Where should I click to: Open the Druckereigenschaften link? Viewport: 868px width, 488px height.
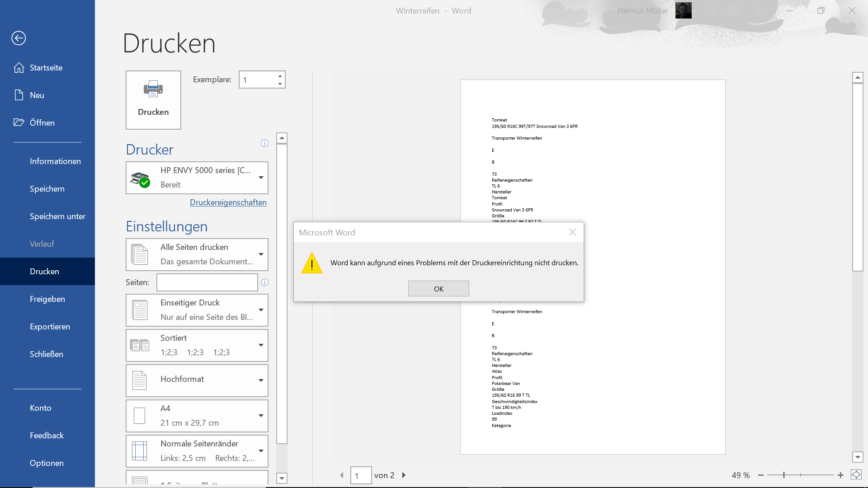point(228,202)
